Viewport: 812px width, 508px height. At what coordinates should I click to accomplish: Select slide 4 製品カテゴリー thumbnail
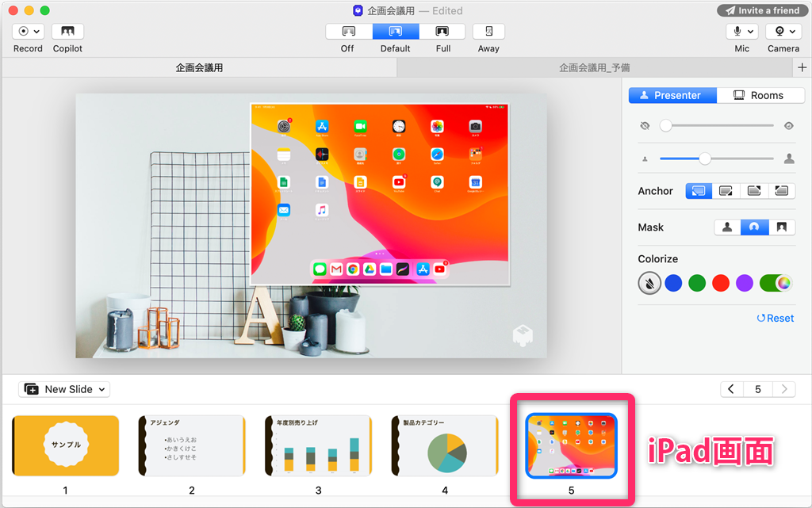pyautogui.click(x=445, y=445)
